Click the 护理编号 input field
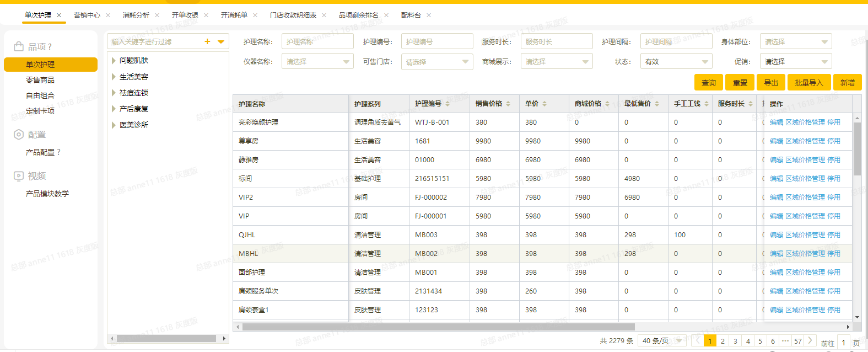The height and width of the screenshot is (352, 868). (437, 41)
